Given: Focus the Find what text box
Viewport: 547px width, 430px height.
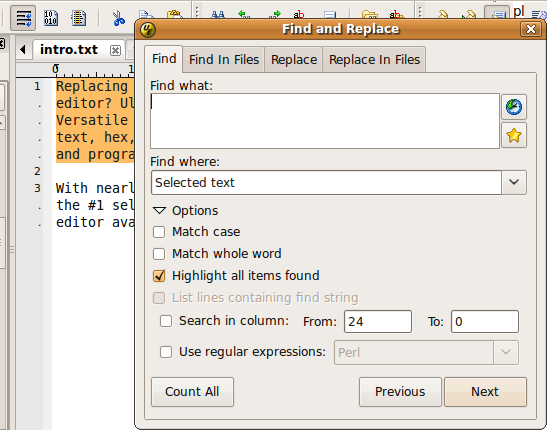Looking at the screenshot, I should coord(325,121).
